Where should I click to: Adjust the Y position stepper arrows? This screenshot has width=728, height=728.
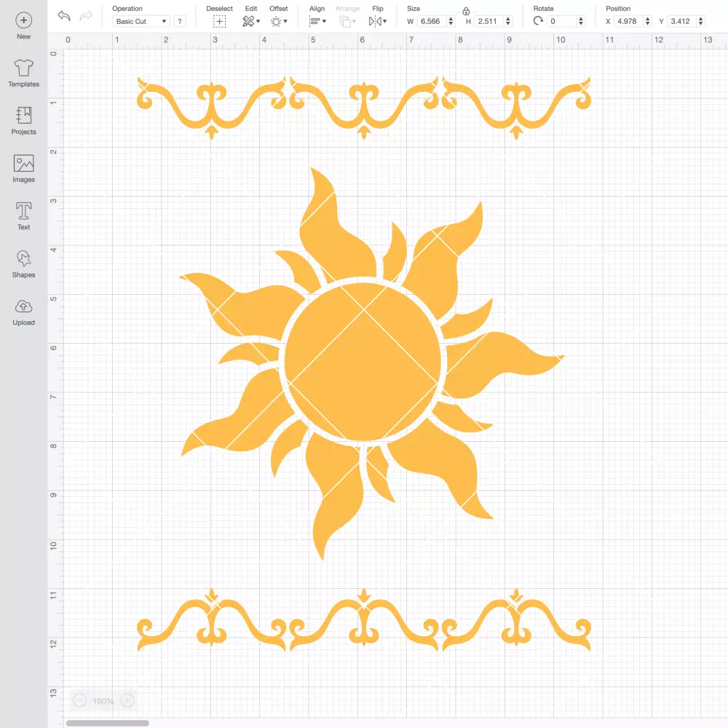[701, 21]
